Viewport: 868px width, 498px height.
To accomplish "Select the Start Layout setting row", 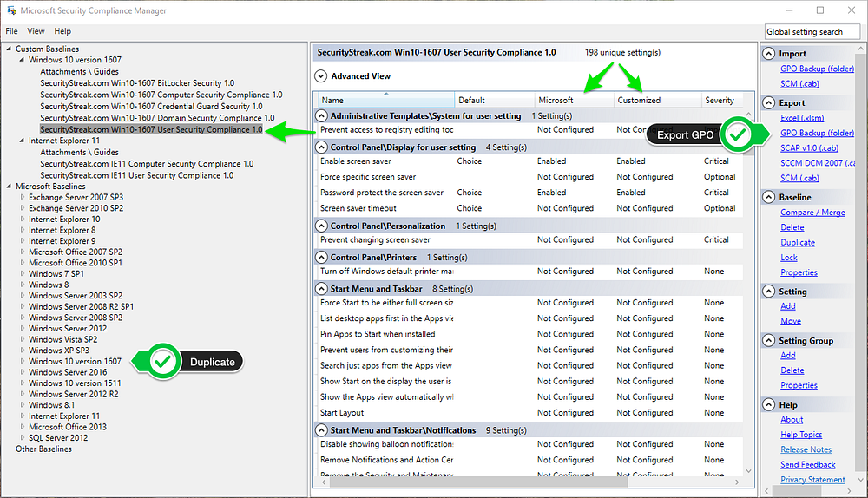I will (x=528, y=412).
